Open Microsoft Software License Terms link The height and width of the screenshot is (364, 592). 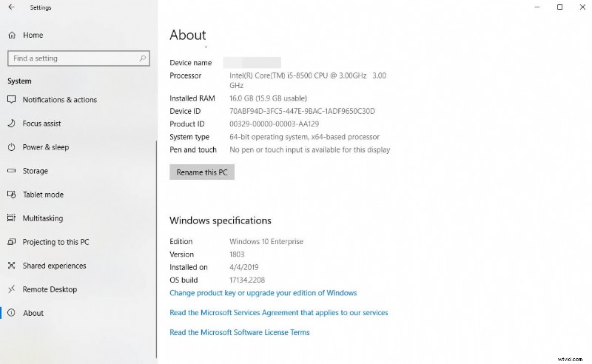pyautogui.click(x=239, y=333)
